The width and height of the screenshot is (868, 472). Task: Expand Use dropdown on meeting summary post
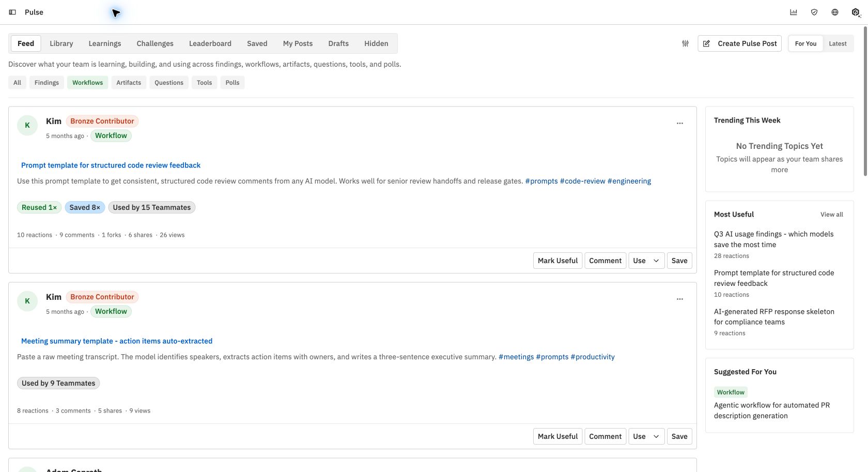click(x=646, y=436)
